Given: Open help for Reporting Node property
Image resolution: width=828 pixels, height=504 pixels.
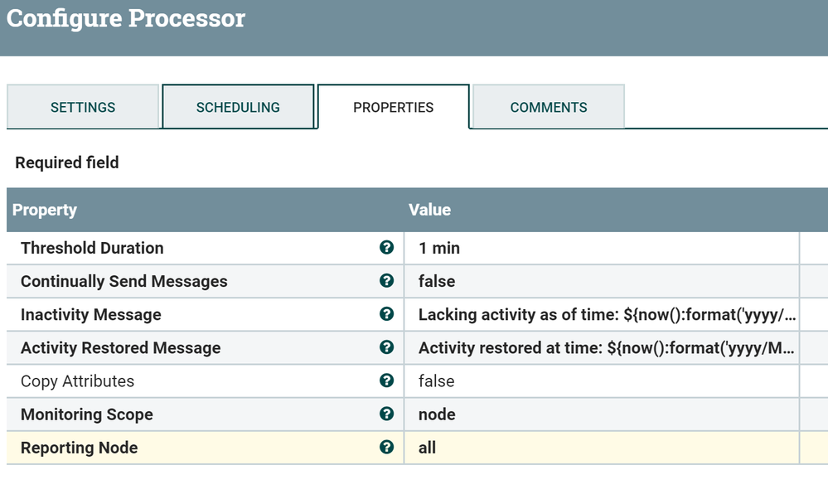Looking at the screenshot, I should (x=387, y=447).
